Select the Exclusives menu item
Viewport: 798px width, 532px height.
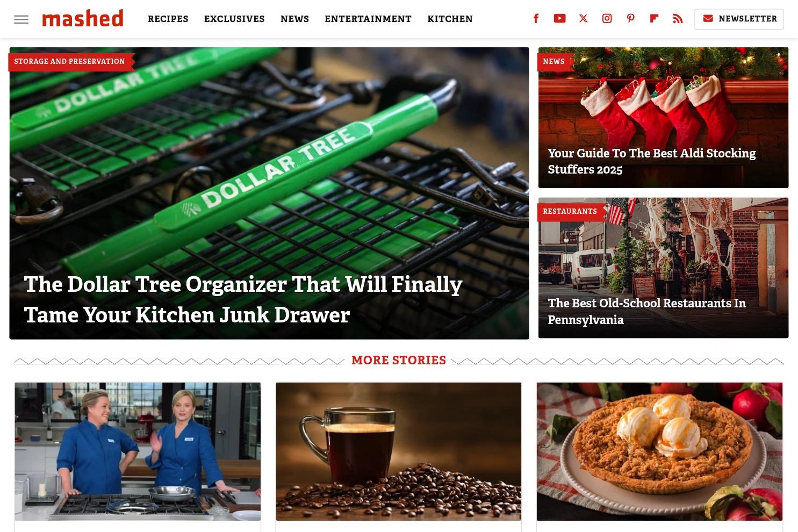[x=234, y=19]
